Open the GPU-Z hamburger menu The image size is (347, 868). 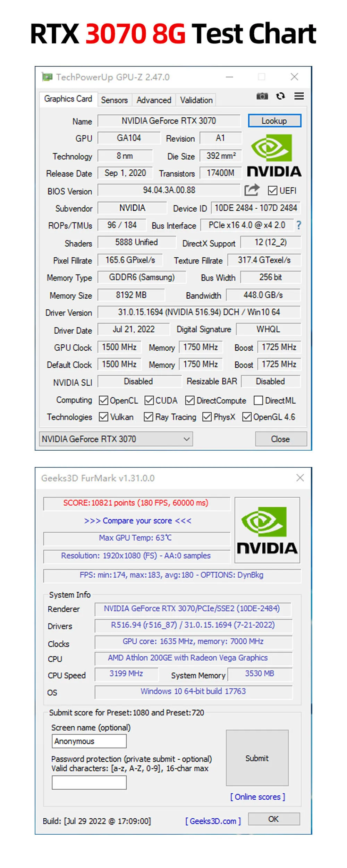tap(299, 96)
